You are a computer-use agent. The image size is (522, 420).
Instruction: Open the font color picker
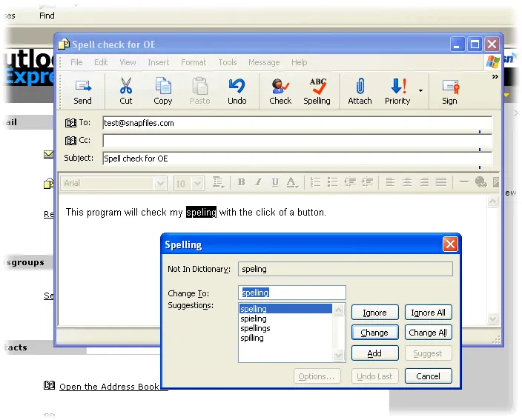click(292, 182)
